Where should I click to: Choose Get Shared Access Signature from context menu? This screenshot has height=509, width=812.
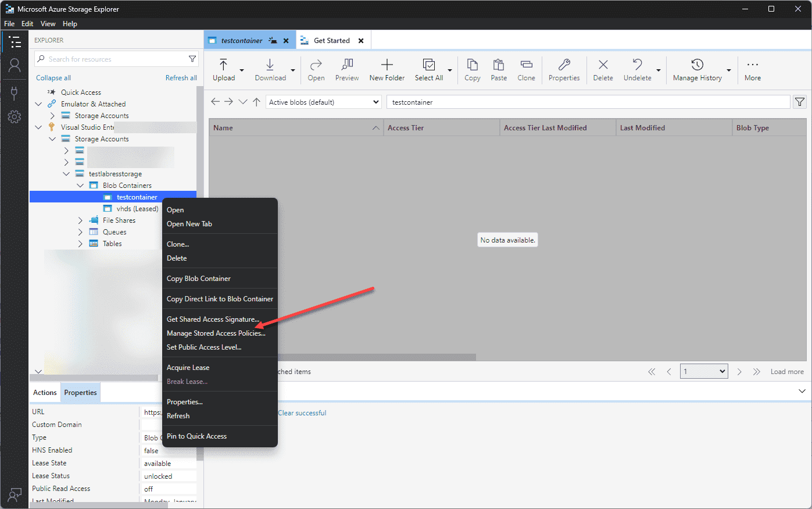pos(220,319)
